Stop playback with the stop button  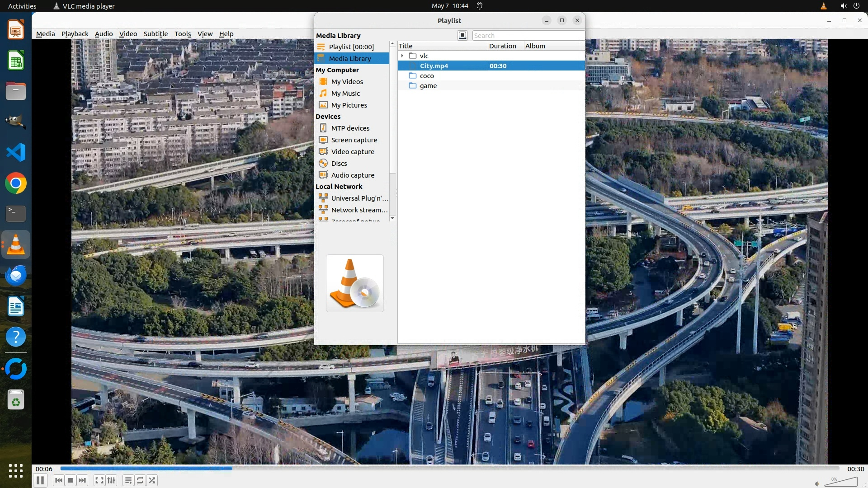coord(71,480)
